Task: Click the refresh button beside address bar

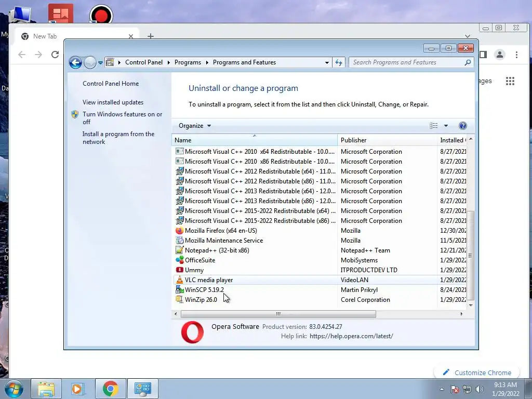Action: pos(339,62)
